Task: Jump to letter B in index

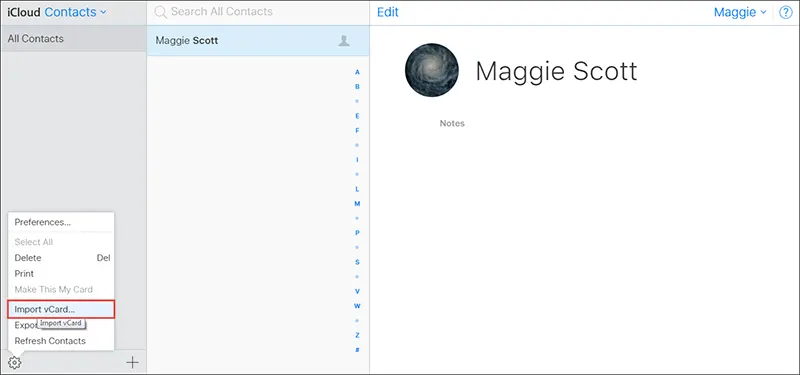Action: 357,87
